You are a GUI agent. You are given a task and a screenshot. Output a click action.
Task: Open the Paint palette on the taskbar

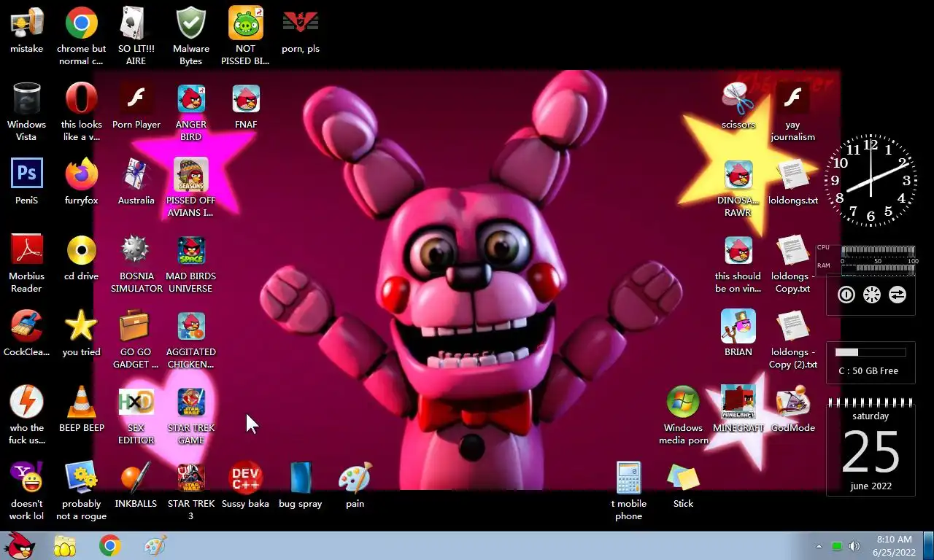click(x=155, y=545)
